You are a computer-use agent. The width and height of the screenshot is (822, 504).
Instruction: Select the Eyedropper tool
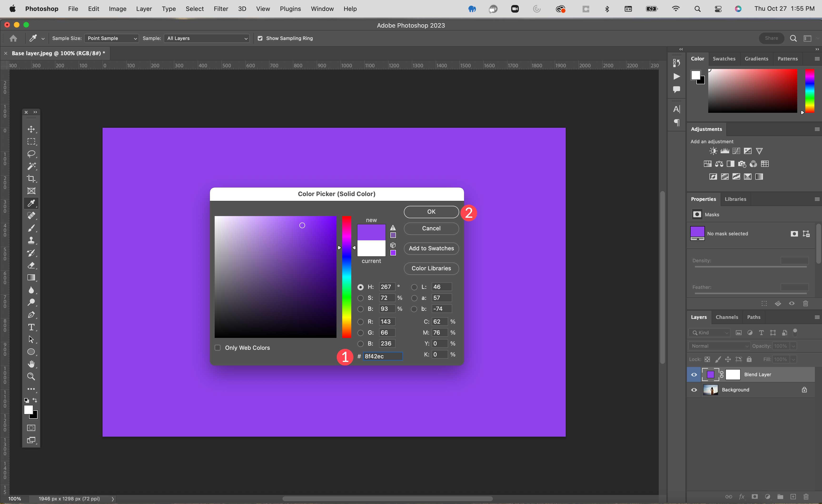coord(32,203)
